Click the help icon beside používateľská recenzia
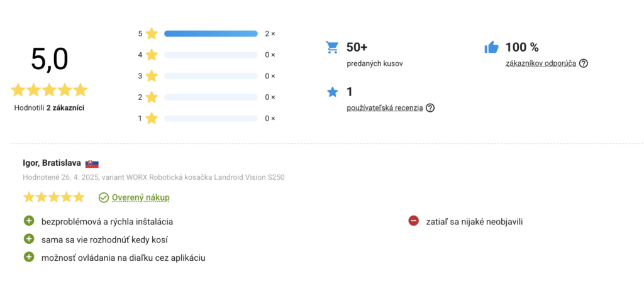This screenshot has height=301, width=644. pos(430,108)
